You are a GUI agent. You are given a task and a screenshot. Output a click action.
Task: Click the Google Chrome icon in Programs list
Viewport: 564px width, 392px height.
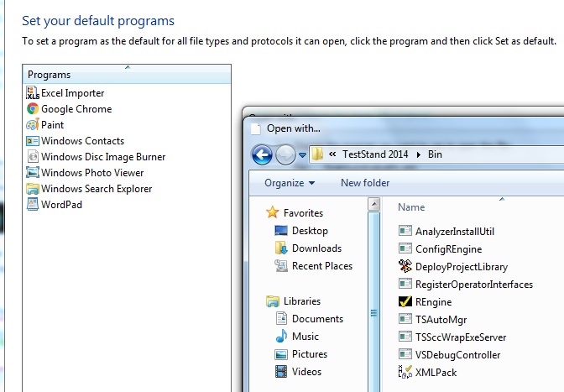coord(33,108)
